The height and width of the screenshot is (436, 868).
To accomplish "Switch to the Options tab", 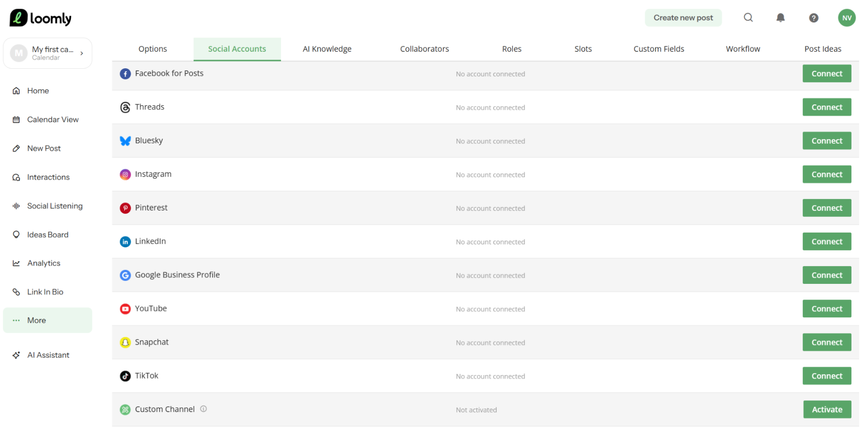I will pyautogui.click(x=152, y=49).
